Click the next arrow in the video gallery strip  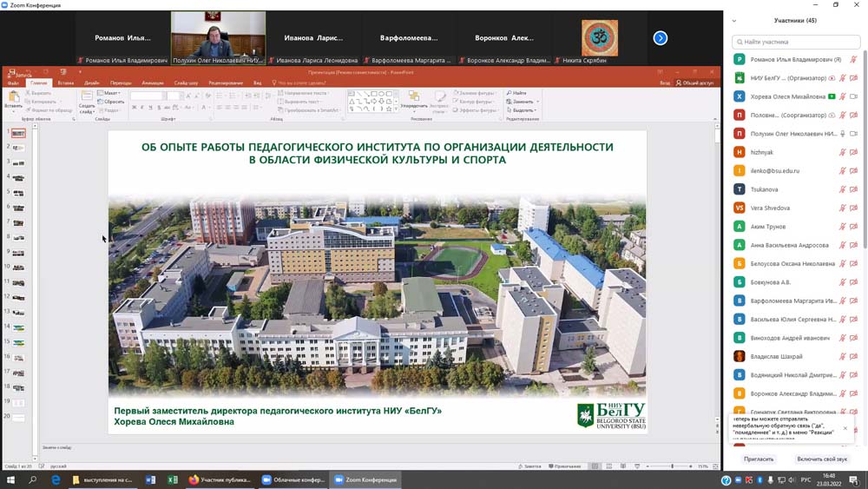point(660,38)
